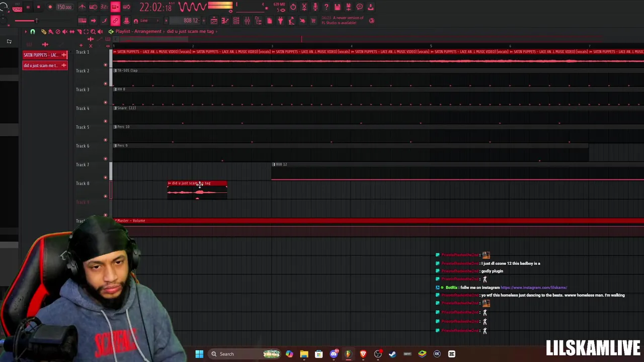Click the globe news icon
This screenshot has height=362, width=644.
click(x=372, y=21)
